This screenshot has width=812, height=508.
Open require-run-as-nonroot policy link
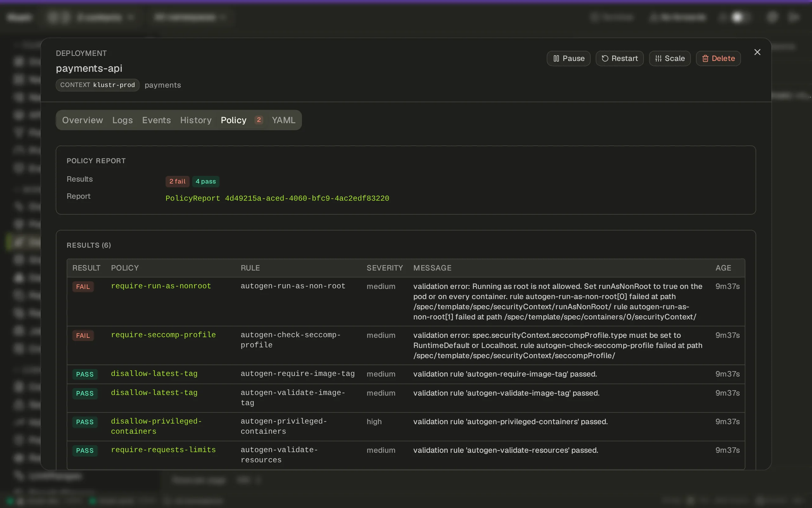161,286
